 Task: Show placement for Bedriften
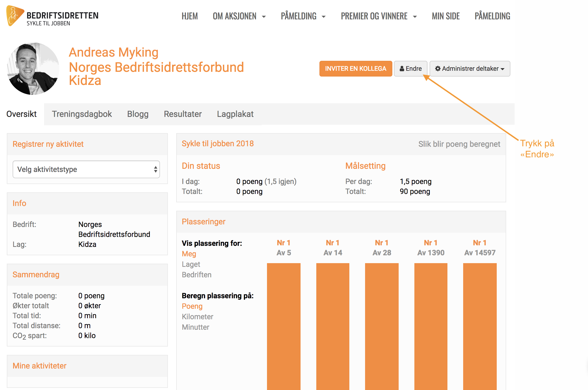pos(197,275)
